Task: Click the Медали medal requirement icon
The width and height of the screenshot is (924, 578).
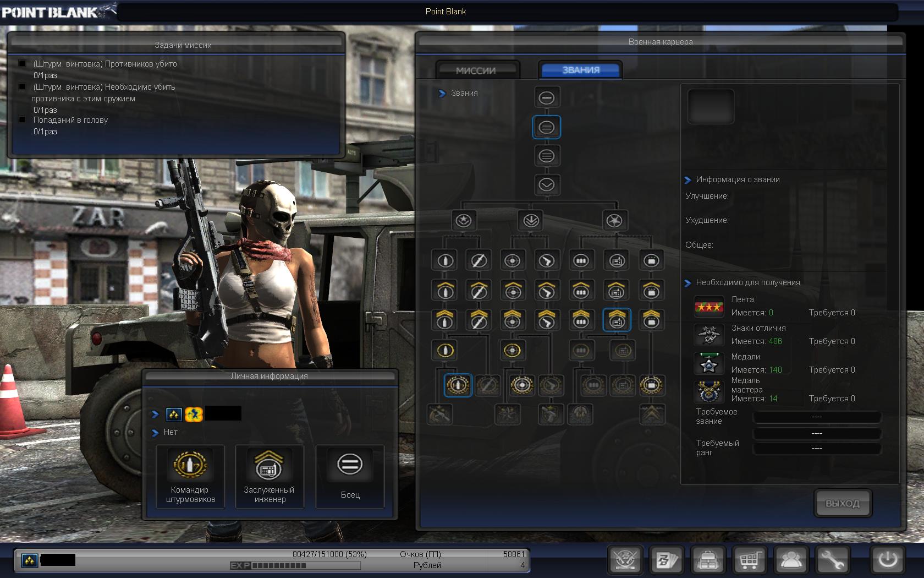Action: point(709,363)
